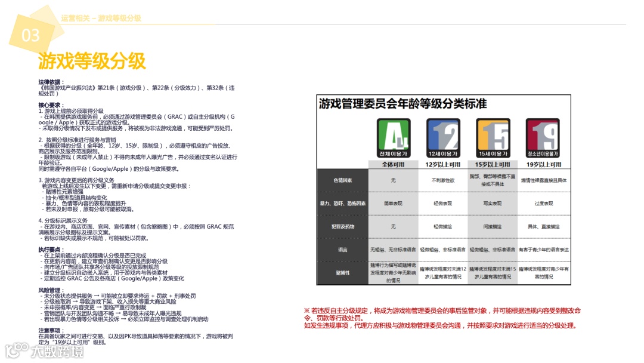
Task: Click the line 2. 按照分级标准进行服务与营销
Action: pos(77,140)
